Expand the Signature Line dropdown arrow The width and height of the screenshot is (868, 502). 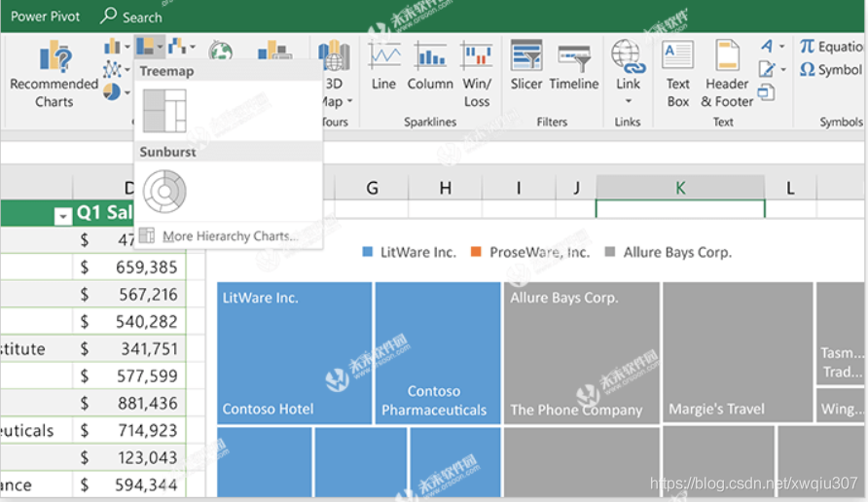tap(782, 70)
